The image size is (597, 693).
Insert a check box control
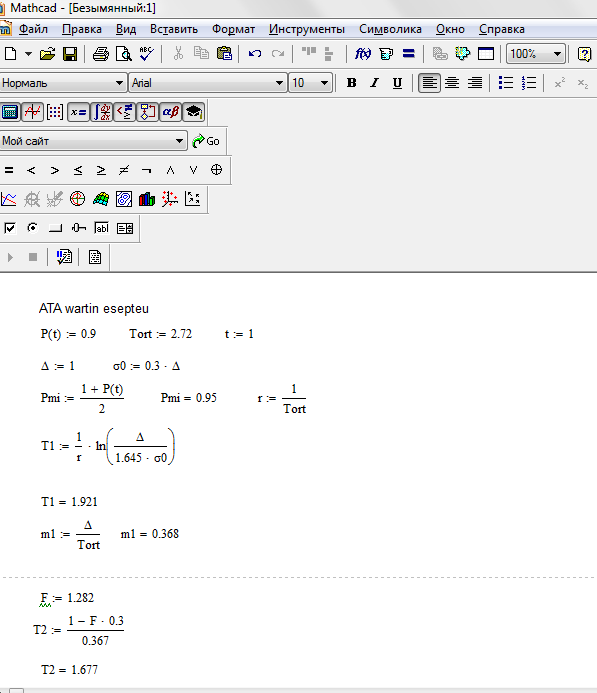9,228
